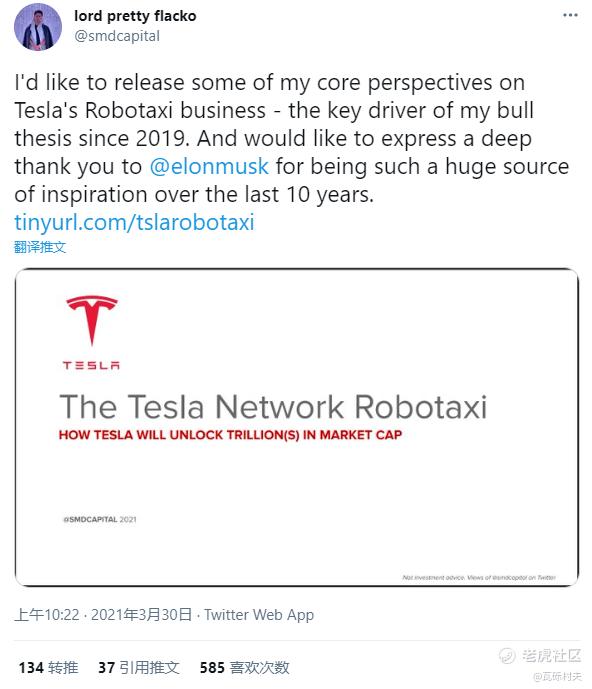Click the 上午10:22 tweet timestamp
The width and height of the screenshot is (592, 689).
point(47,615)
